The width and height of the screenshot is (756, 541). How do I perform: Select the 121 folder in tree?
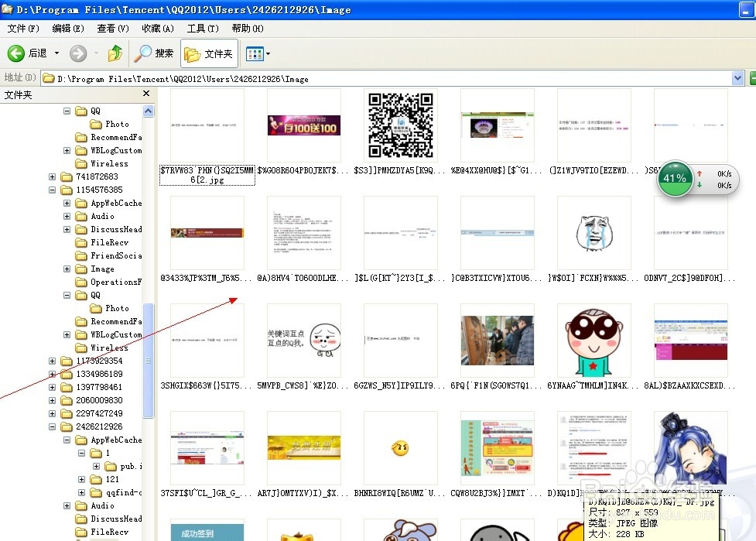coord(112,479)
